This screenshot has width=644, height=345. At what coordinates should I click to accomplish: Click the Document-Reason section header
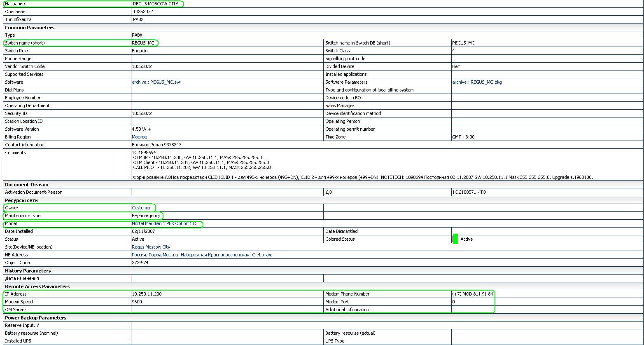[x=27, y=185]
